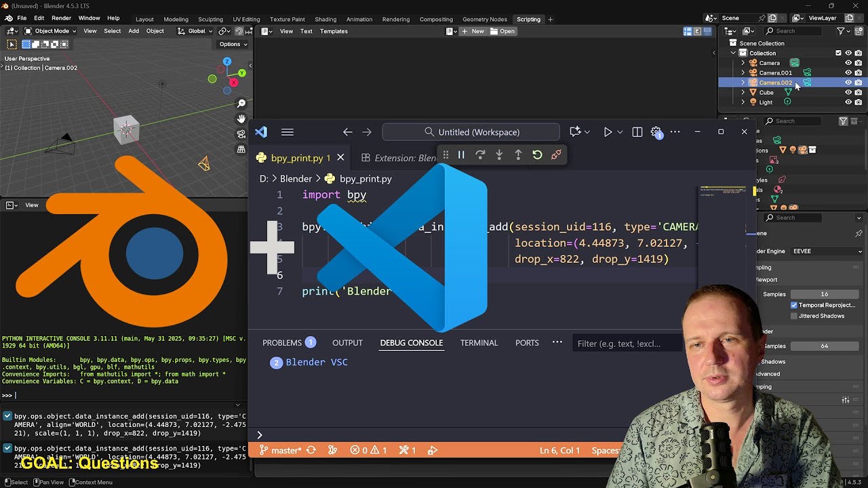The width and height of the screenshot is (868, 488).
Task: Click New text button in text editor
Action: pyautogui.click(x=473, y=31)
